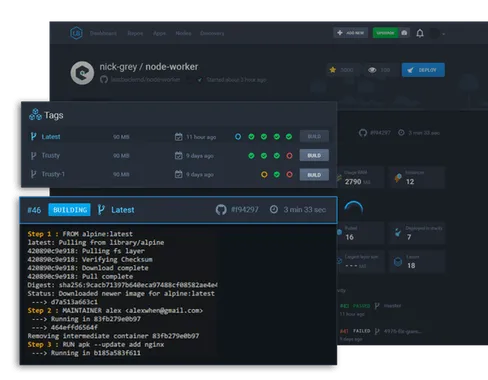The width and height of the screenshot is (488, 380).
Task: Click the Latest label in build header
Action: click(x=123, y=210)
